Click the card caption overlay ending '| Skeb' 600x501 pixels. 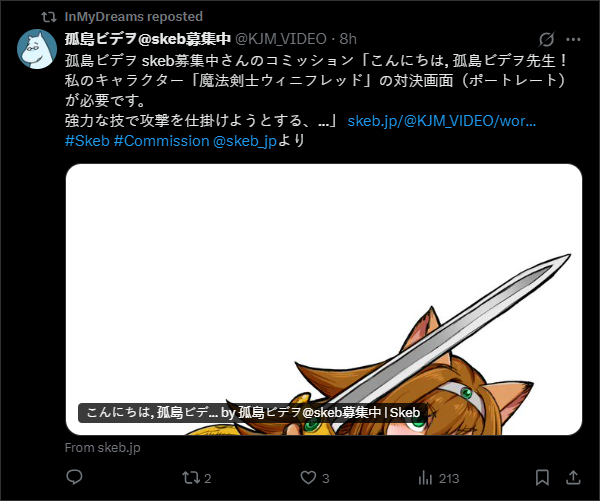(253, 413)
